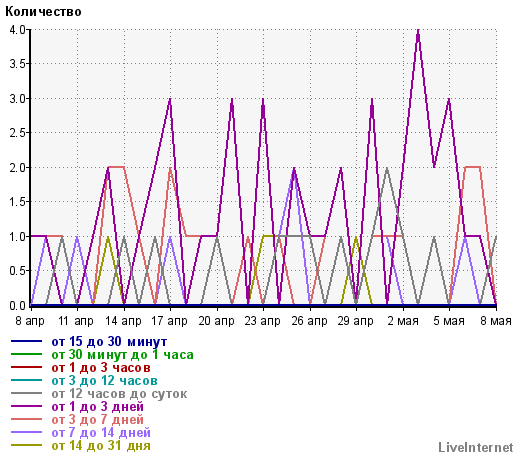The height and width of the screenshot is (457, 520).
Task: Click the dark blue legend line swatch
Action: [x=26, y=341]
